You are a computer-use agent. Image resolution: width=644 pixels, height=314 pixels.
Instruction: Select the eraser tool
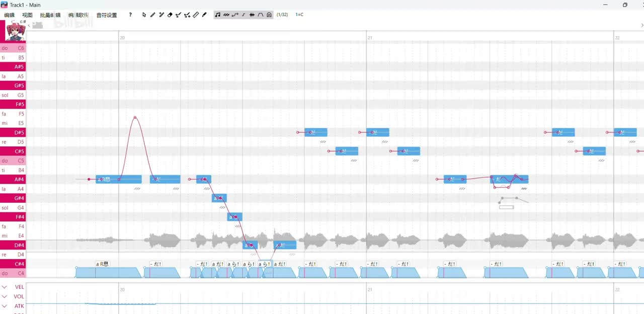click(x=170, y=15)
